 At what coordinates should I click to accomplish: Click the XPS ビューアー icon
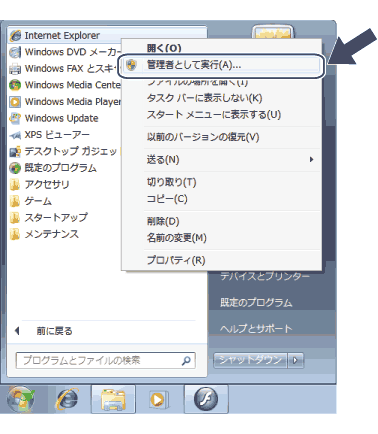click(15, 135)
